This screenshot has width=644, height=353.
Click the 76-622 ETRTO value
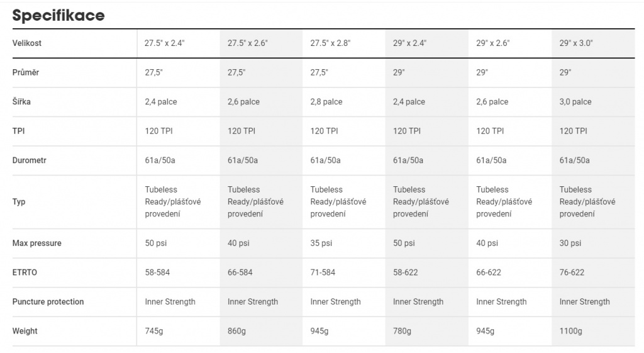click(572, 272)
